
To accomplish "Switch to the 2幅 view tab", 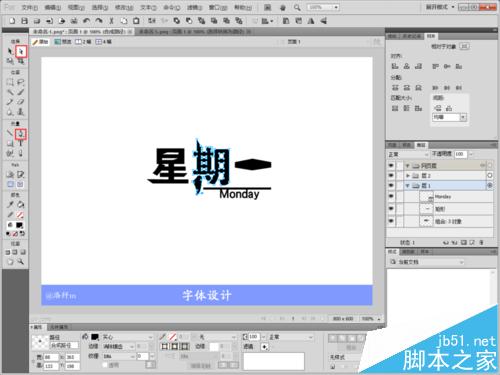I will [x=83, y=42].
